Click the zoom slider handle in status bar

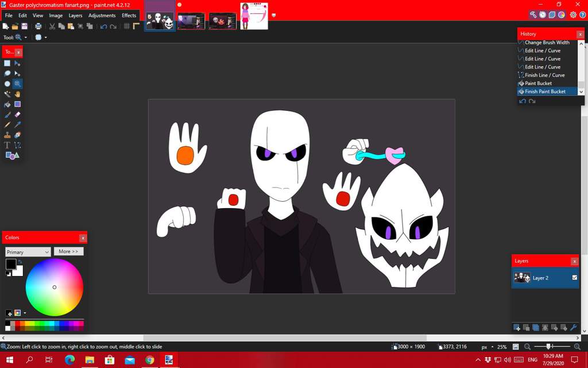(x=548, y=347)
